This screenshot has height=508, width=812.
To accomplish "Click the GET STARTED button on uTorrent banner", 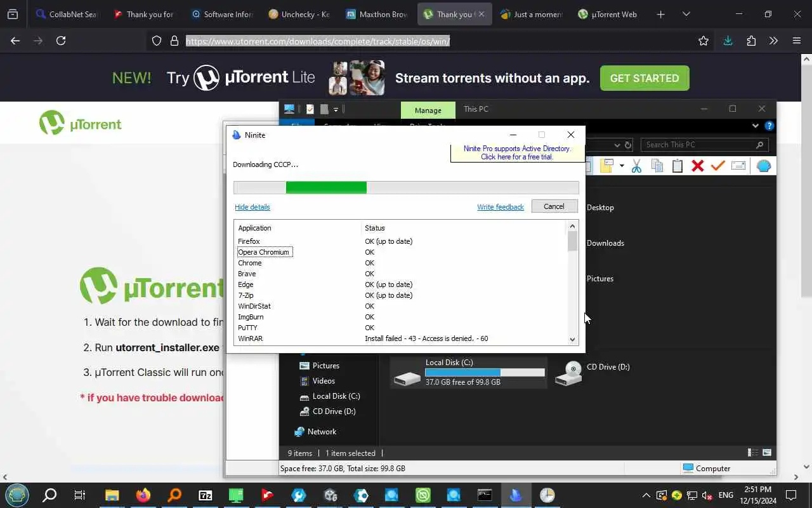I will 645,78.
